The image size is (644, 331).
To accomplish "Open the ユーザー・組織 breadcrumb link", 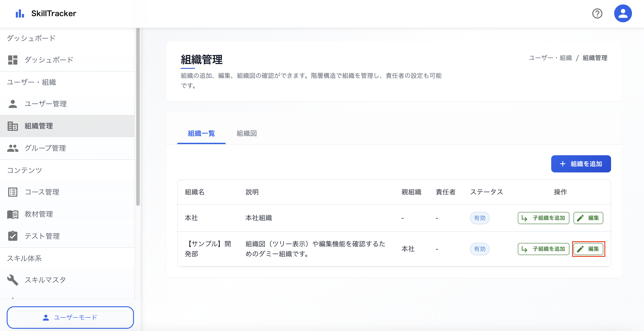I will [550, 58].
